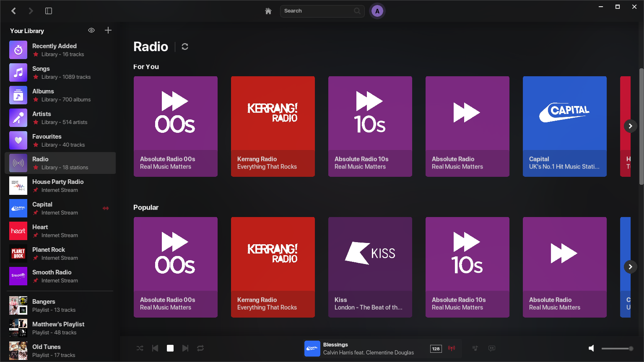Screen dimensions: 644x362
Task: Show more Popular stations arrow
Action: [630, 267]
